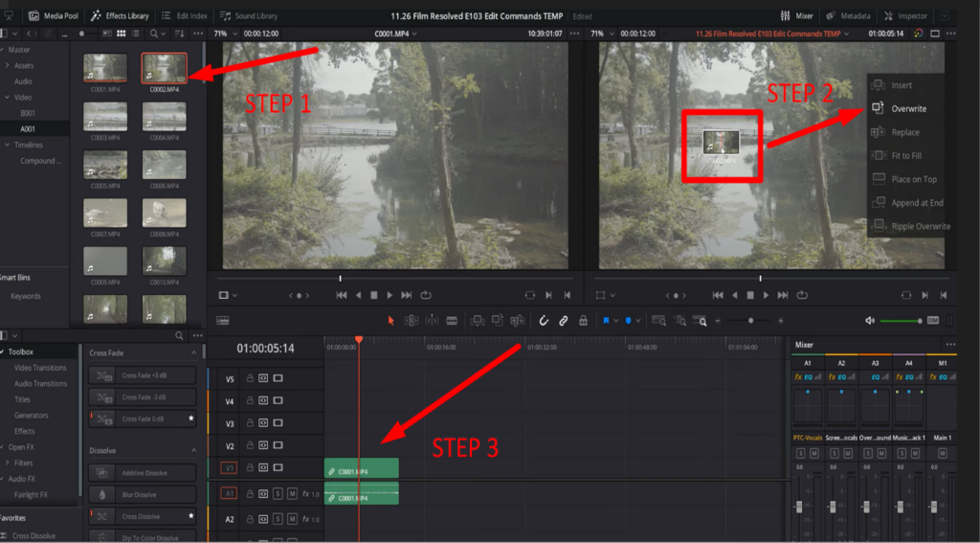This screenshot has width=980, height=543.
Task: Switch media pool to list view
Action: click(136, 34)
